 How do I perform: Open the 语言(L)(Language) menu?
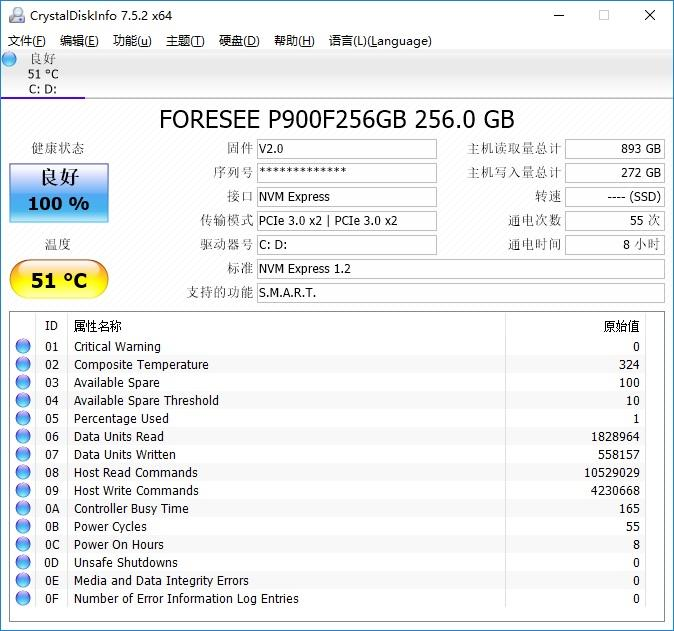(380, 41)
